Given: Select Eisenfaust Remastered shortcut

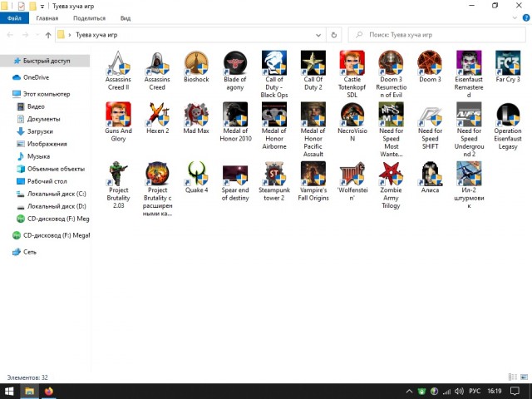Looking at the screenshot, I should (x=469, y=74).
